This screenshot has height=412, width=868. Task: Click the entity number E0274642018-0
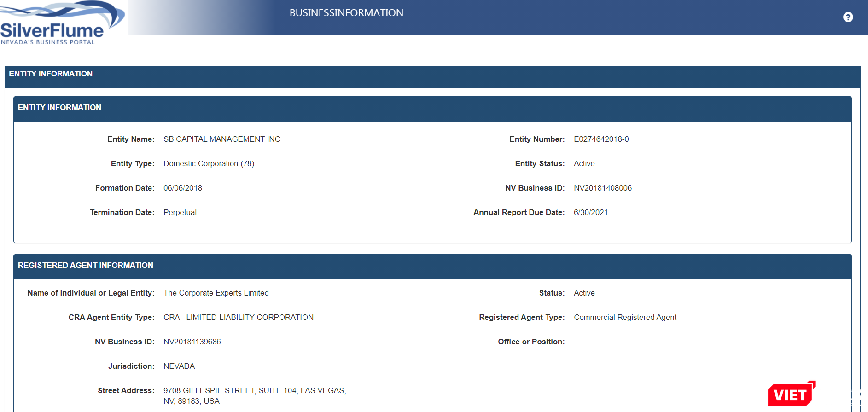(601, 139)
